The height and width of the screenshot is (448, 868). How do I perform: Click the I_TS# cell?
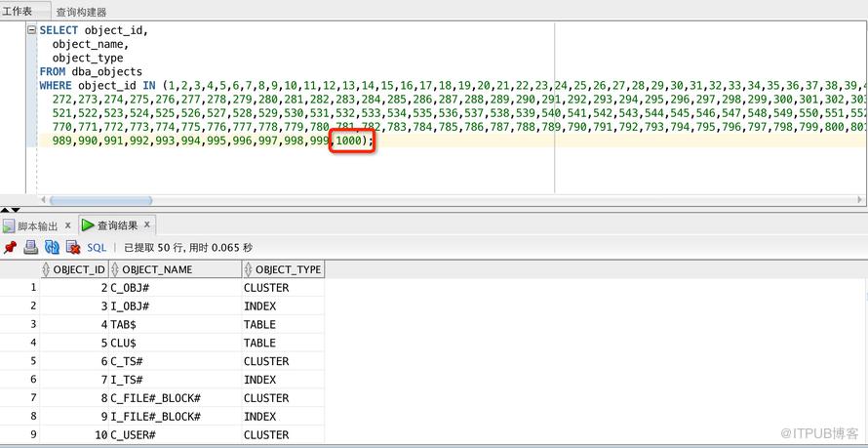(175, 380)
